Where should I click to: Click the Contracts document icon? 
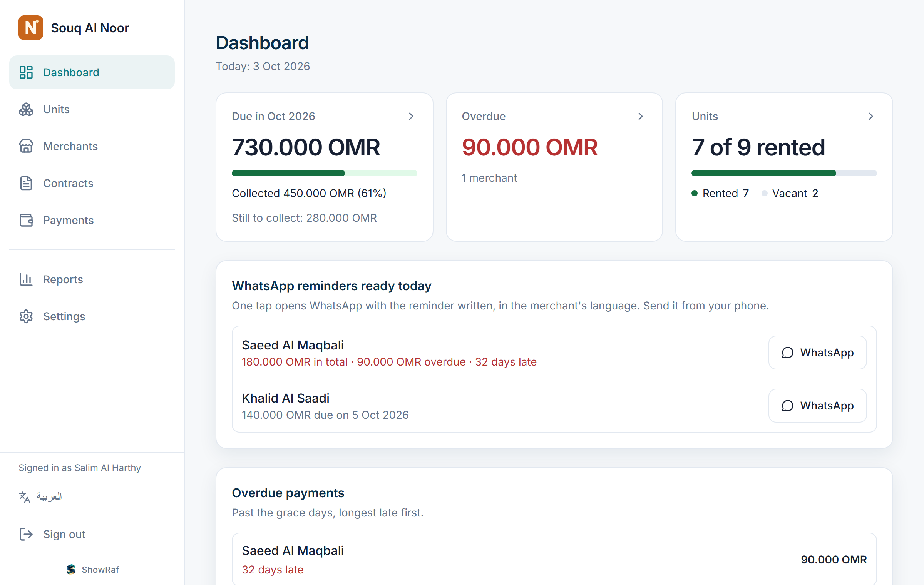pos(26,183)
